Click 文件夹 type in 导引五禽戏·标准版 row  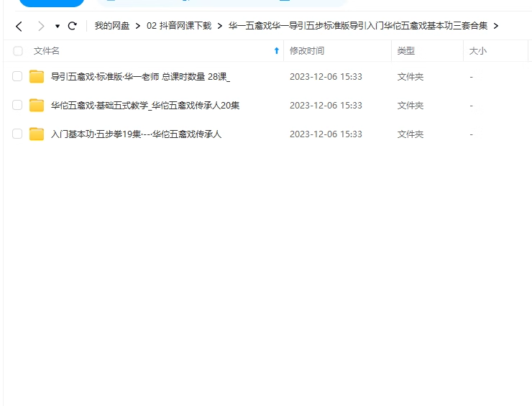pyautogui.click(x=411, y=77)
